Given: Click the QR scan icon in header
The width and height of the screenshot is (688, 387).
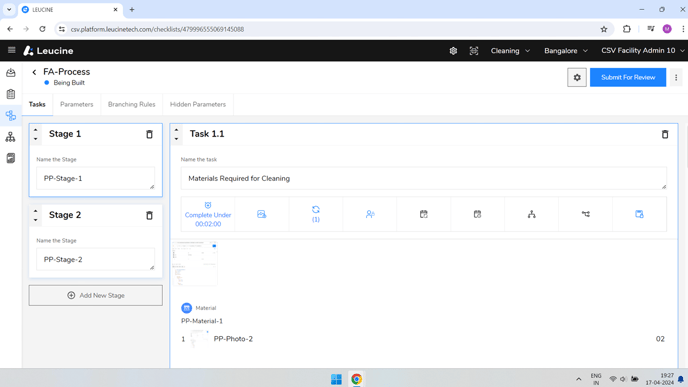Looking at the screenshot, I should pyautogui.click(x=474, y=51).
